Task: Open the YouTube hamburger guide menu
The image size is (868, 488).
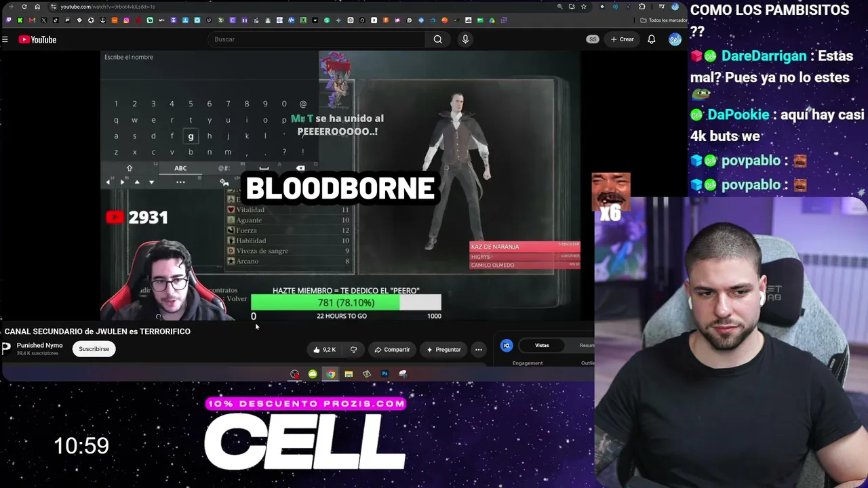Action: (5, 39)
